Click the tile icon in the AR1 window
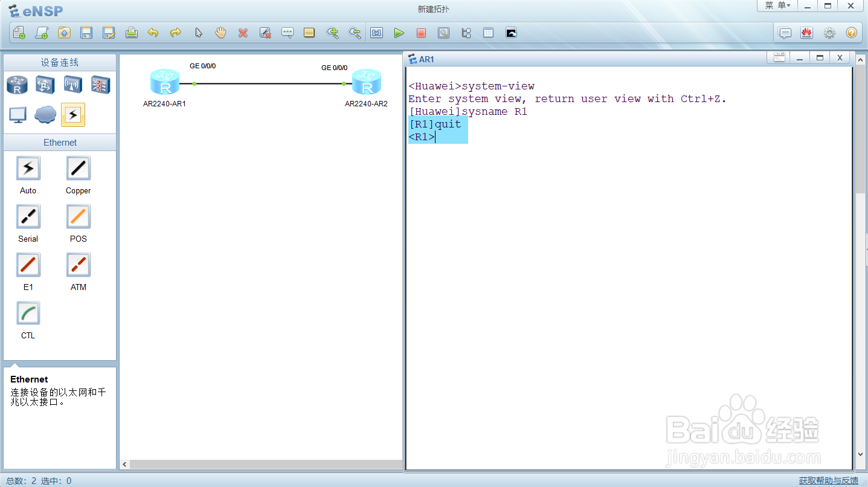Viewport: 868px width, 487px height. [x=779, y=57]
